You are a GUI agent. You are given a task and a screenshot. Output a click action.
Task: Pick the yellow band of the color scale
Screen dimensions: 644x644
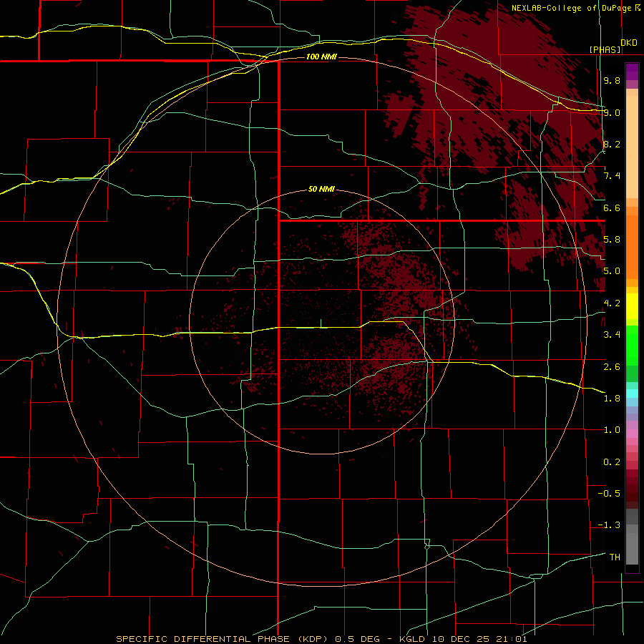(632, 306)
